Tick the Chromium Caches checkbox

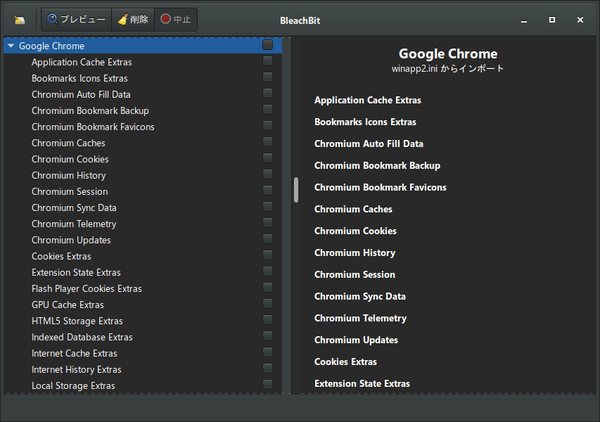click(x=267, y=142)
